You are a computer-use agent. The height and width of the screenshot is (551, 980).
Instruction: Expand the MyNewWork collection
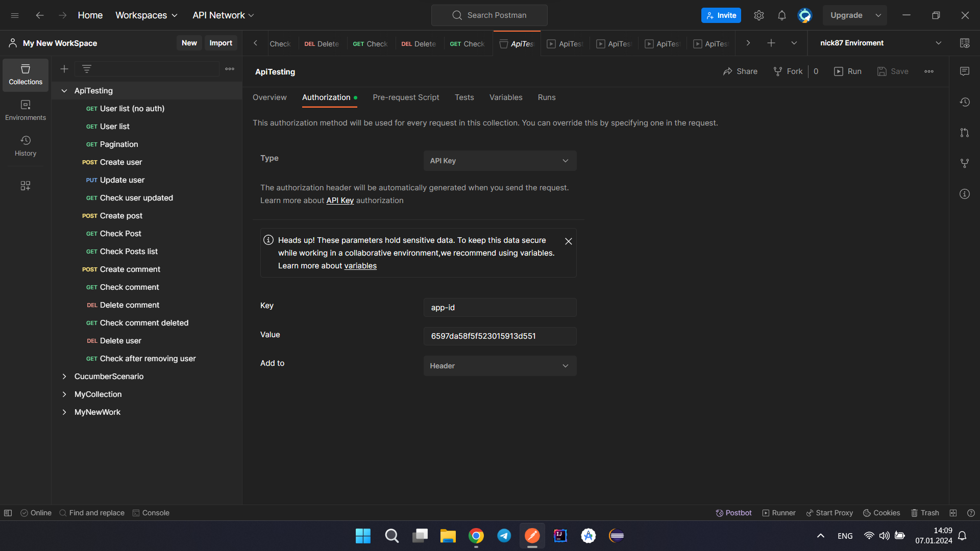pyautogui.click(x=64, y=412)
